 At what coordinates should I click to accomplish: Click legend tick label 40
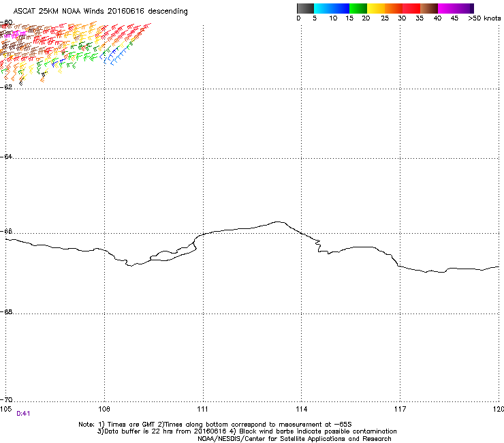pyautogui.click(x=437, y=18)
